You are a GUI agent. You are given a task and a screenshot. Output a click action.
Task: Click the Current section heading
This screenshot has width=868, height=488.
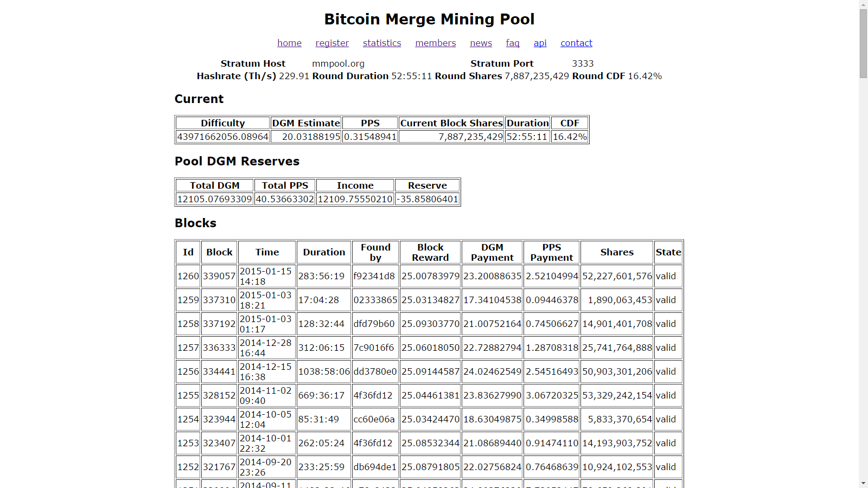(x=199, y=99)
